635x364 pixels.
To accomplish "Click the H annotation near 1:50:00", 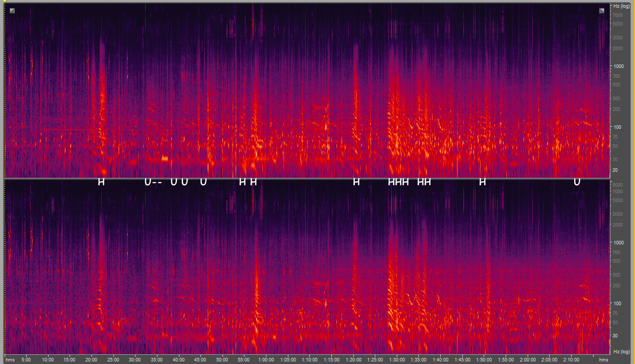I will [482, 182].
